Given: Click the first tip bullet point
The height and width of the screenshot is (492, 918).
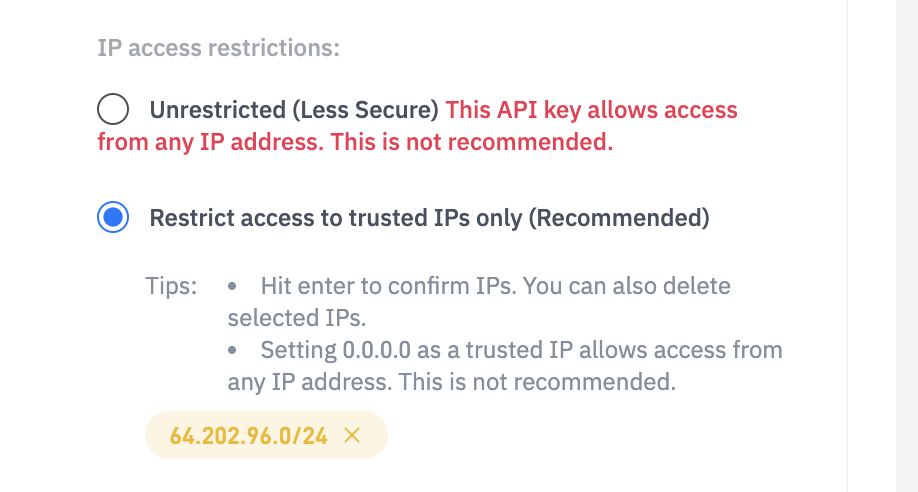Looking at the screenshot, I should [x=232, y=286].
